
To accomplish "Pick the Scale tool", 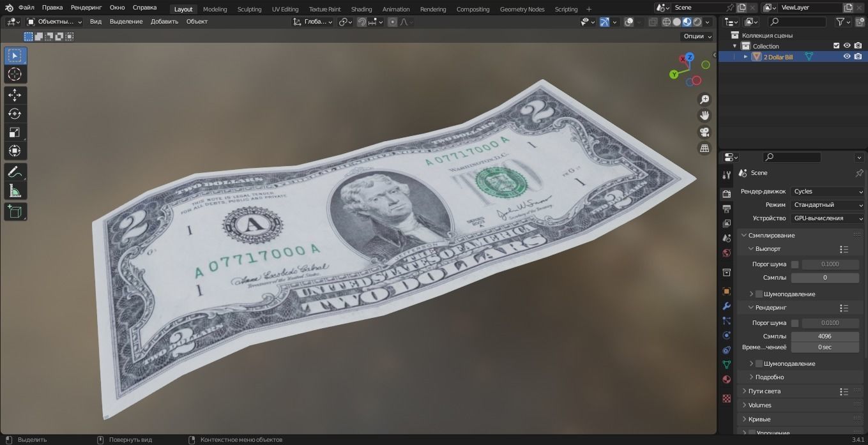I will tap(15, 132).
